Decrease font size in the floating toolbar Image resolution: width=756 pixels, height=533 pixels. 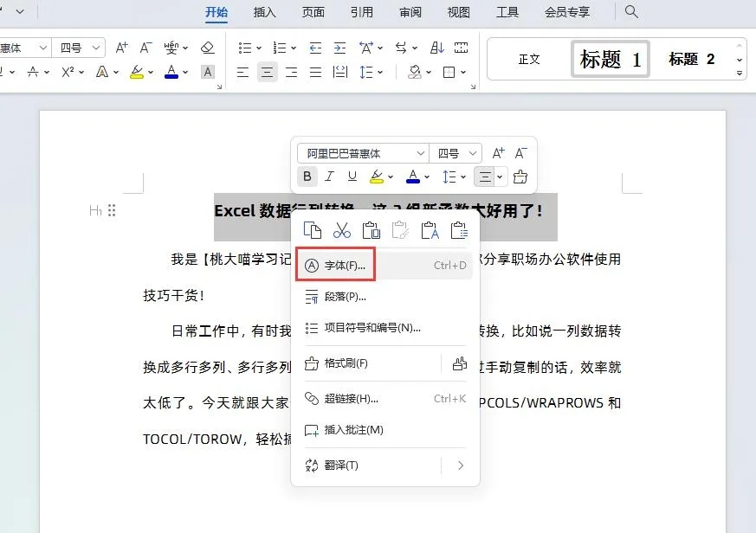pyautogui.click(x=520, y=153)
